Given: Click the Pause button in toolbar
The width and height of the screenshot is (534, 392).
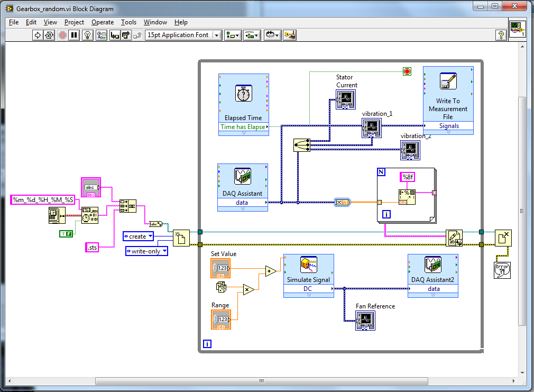Looking at the screenshot, I should point(74,35).
